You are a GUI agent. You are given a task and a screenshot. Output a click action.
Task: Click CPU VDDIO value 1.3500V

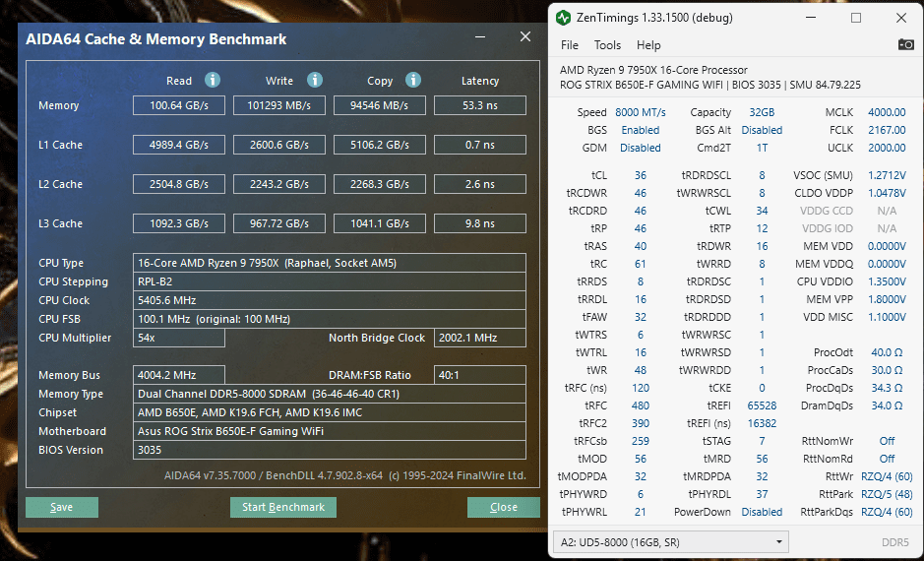(887, 281)
